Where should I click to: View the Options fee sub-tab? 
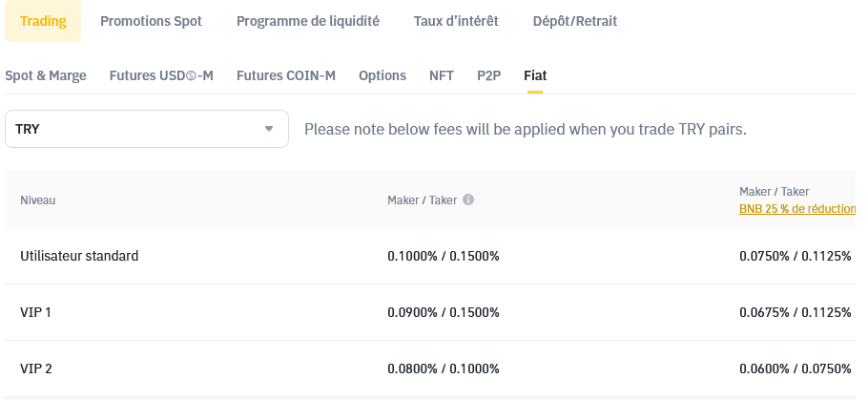click(382, 75)
